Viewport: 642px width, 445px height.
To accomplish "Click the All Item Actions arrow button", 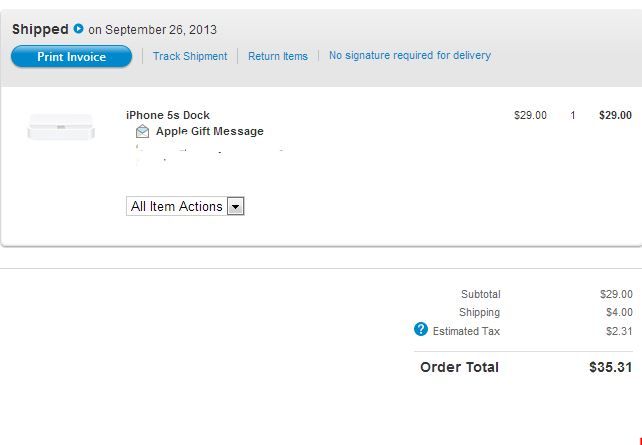I will pyautogui.click(x=235, y=207).
